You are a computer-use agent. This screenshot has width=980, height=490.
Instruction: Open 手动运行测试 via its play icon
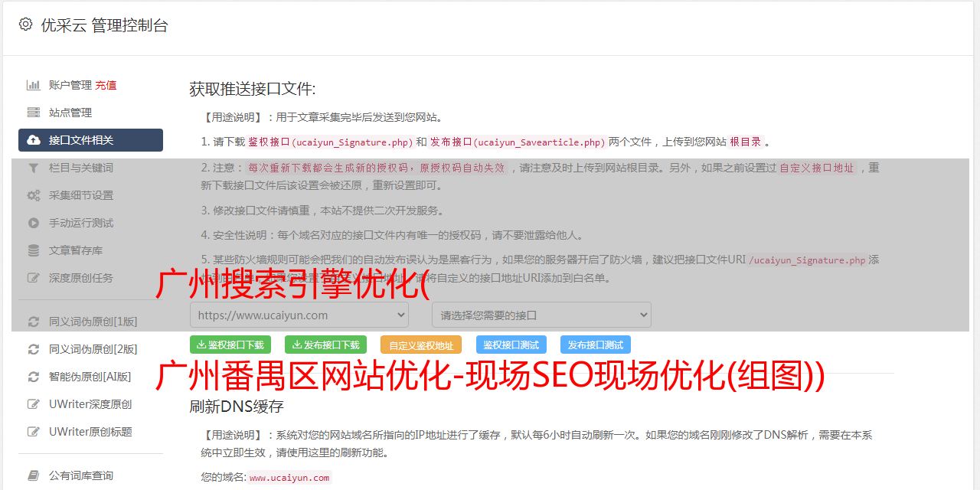tap(34, 223)
